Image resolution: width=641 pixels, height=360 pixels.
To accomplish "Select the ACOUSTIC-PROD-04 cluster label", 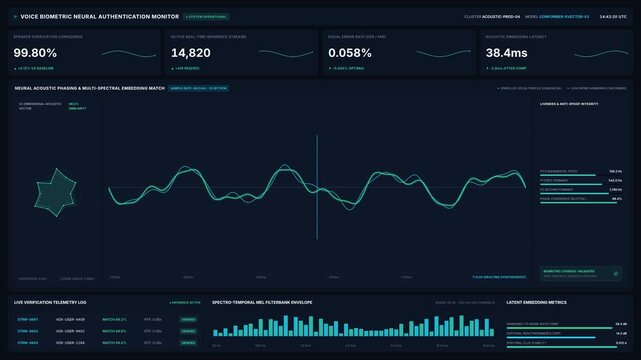I will [x=501, y=17].
